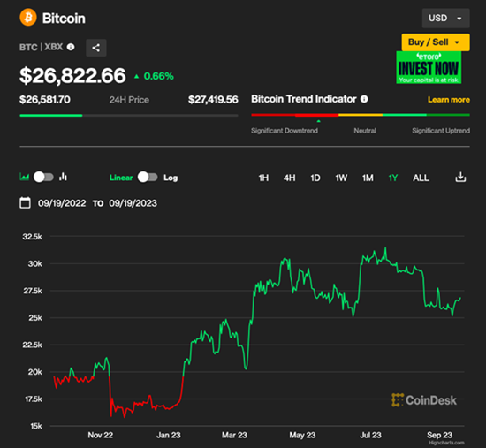This screenshot has width=486, height=448.
Task: Click the 27.5k y-axis label
Action: point(33,291)
